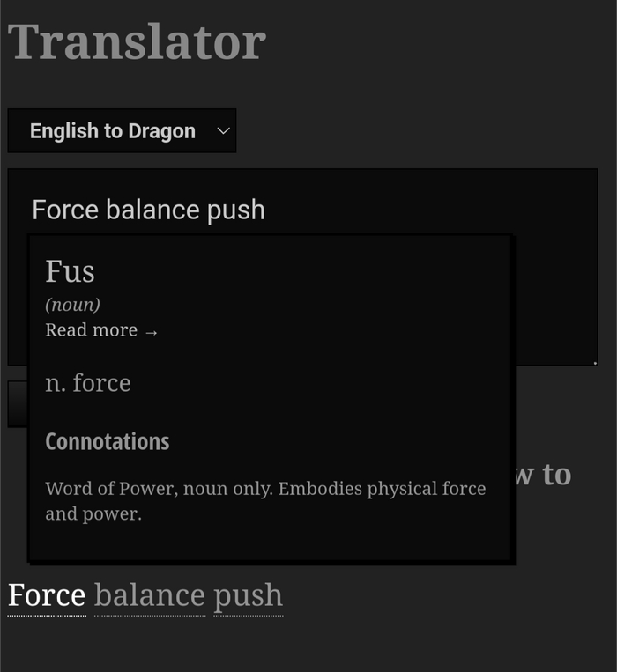Open the English to Dragon language dropdown

122,131
